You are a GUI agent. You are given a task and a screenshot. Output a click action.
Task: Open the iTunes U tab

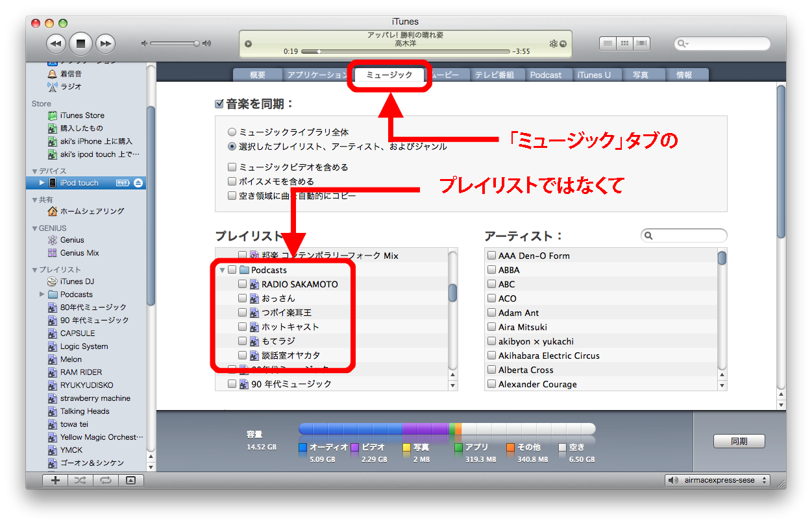(594, 75)
